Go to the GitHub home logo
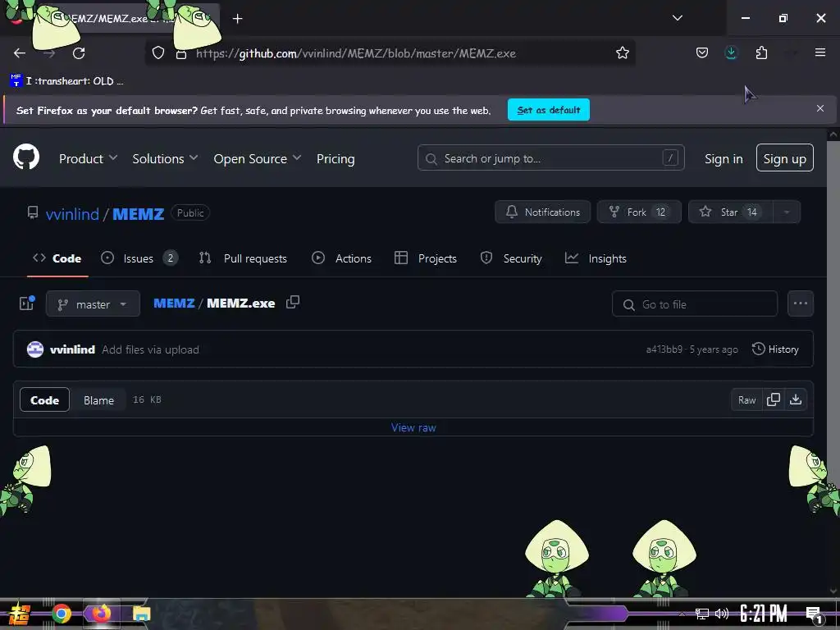This screenshot has height=630, width=840. click(26, 157)
